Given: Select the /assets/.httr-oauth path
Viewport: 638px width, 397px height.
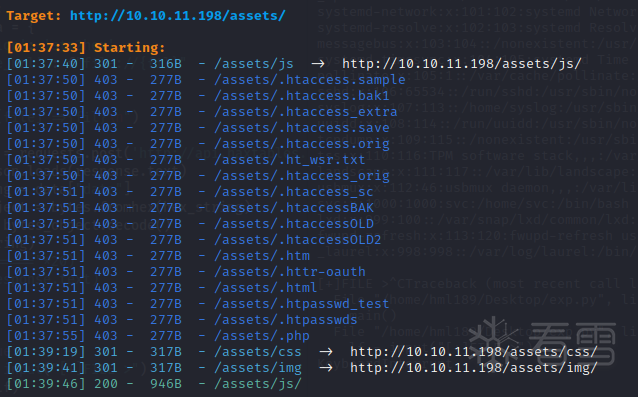Looking at the screenshot, I should tap(290, 271).
